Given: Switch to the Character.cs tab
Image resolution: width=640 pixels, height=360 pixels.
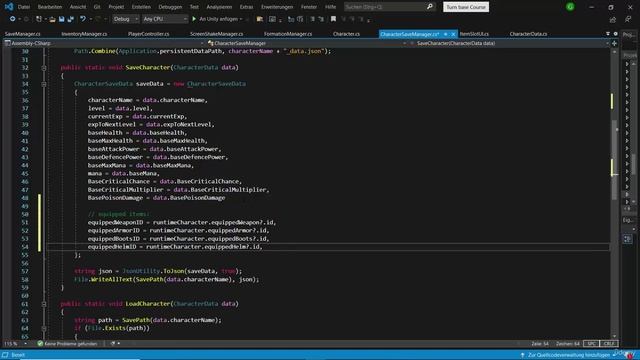Looking at the screenshot, I should click(x=347, y=34).
